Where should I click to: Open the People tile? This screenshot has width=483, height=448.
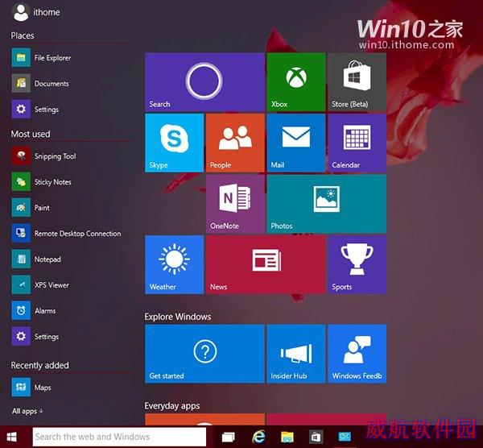coord(235,143)
